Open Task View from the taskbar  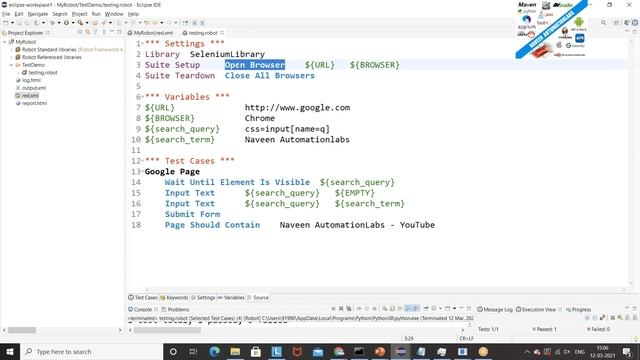(193, 351)
